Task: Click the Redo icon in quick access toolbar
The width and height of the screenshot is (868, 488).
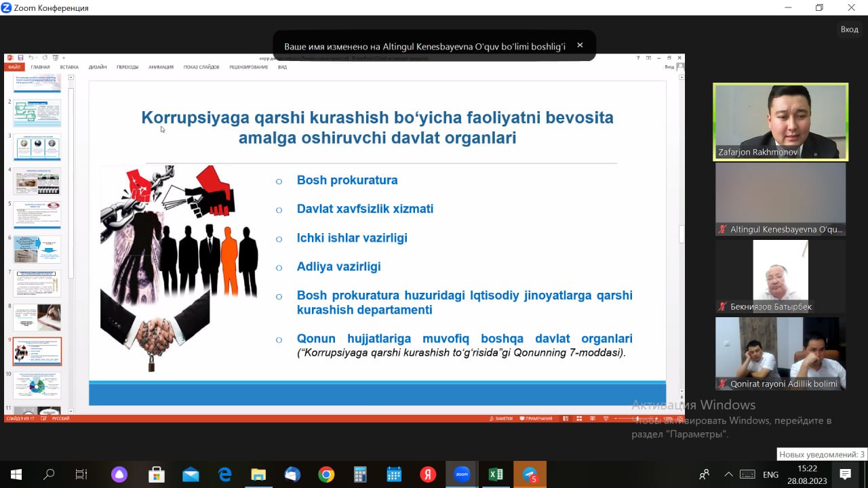Action: (45, 58)
